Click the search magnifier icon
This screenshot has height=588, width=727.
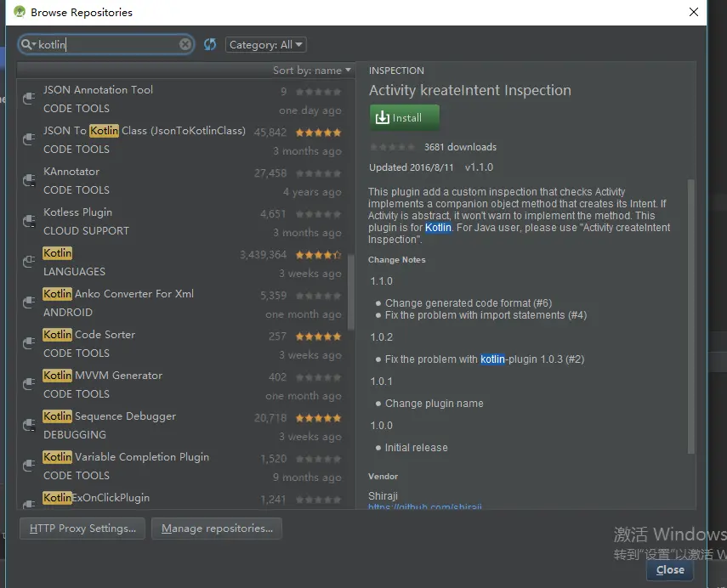click(27, 44)
